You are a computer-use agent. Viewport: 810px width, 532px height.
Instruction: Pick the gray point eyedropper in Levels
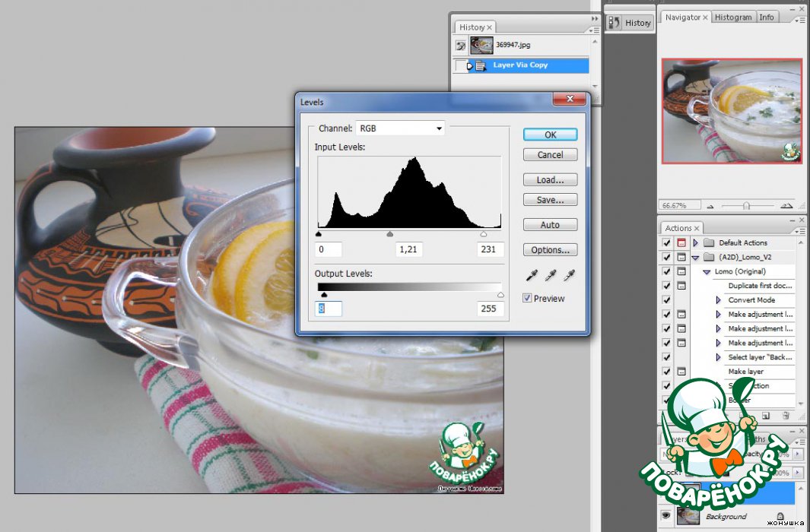click(x=551, y=276)
